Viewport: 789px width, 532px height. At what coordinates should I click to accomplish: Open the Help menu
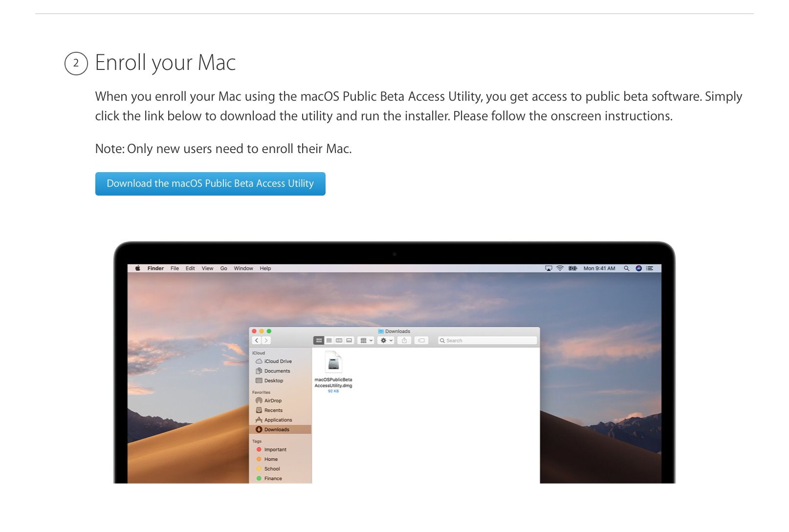pos(265,268)
